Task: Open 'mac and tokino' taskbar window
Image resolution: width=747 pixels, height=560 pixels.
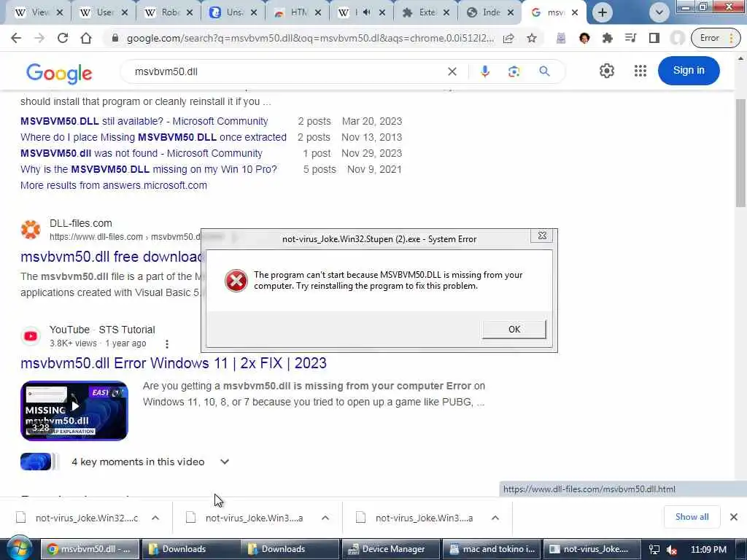Action: tap(491, 549)
